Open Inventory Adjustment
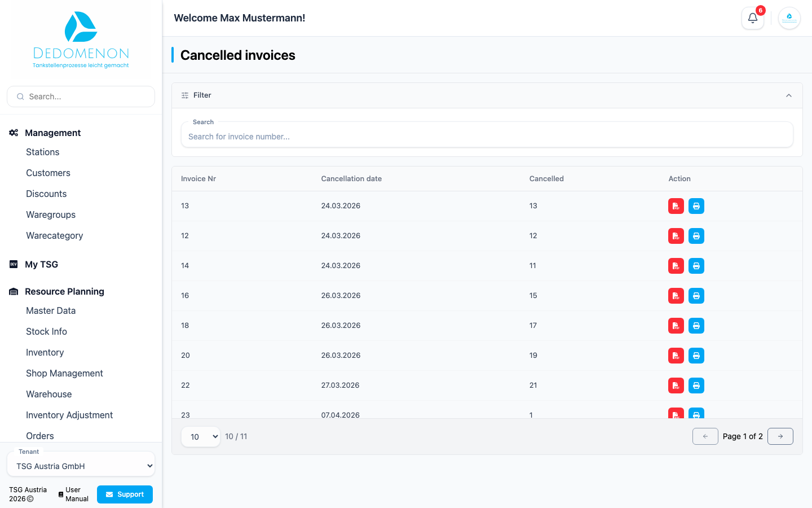This screenshot has width=812, height=508. click(x=69, y=415)
